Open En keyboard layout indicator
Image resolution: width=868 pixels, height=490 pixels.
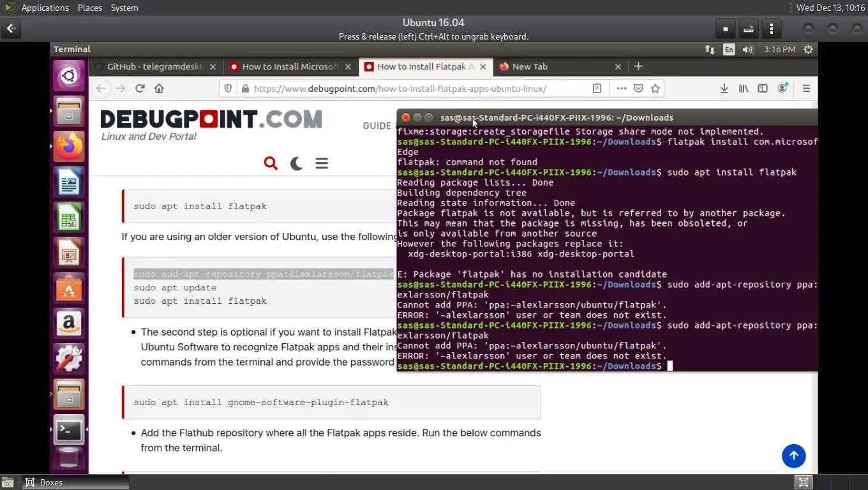pyautogui.click(x=729, y=49)
